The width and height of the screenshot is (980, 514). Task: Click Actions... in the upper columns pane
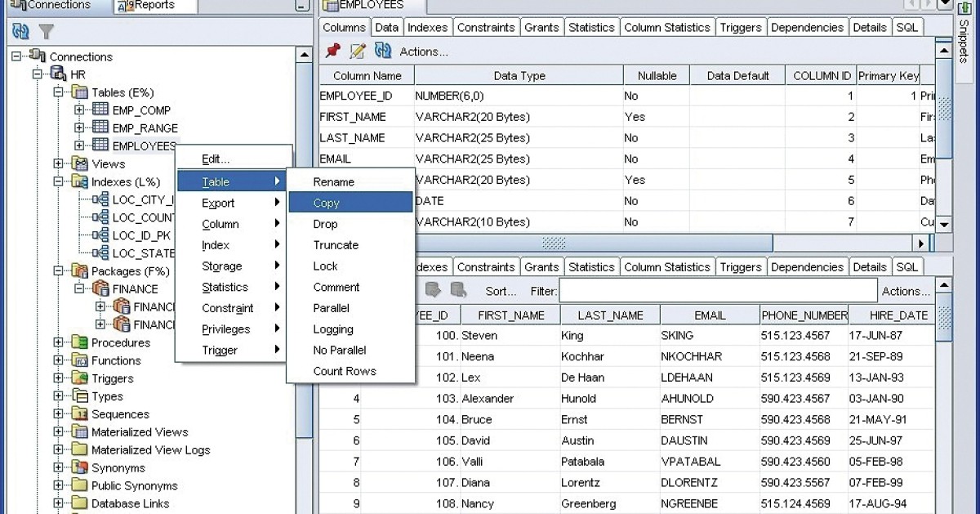[423, 51]
